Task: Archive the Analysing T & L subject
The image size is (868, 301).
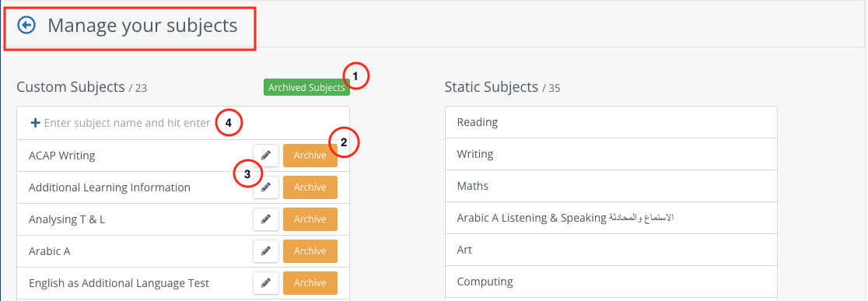Action: click(310, 219)
